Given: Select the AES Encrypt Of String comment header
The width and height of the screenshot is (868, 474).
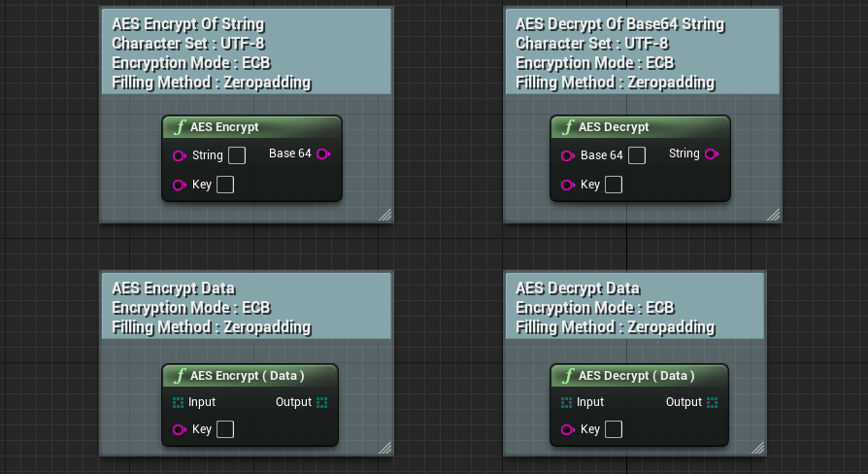Looking at the screenshot, I should (x=247, y=51).
